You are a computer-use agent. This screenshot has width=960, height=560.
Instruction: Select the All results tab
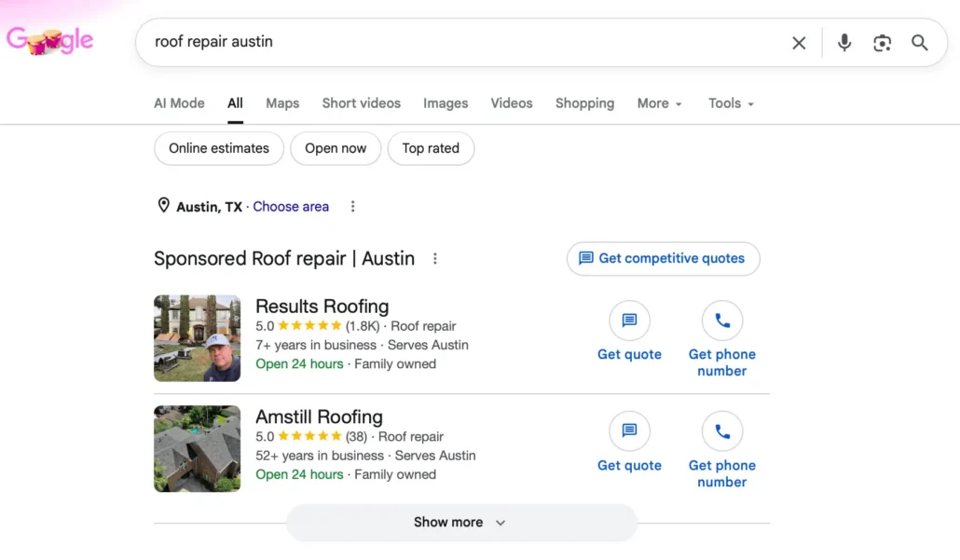(235, 103)
